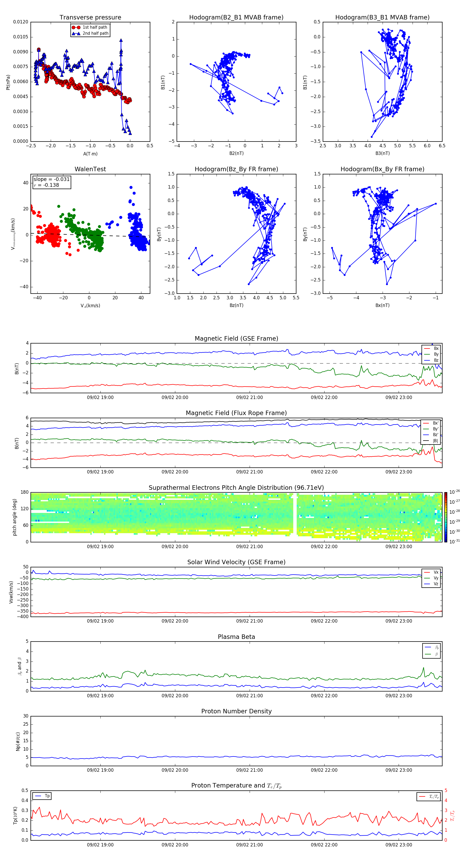
Task: Click the Bz legend entry in GSE panel
Action: [431, 361]
